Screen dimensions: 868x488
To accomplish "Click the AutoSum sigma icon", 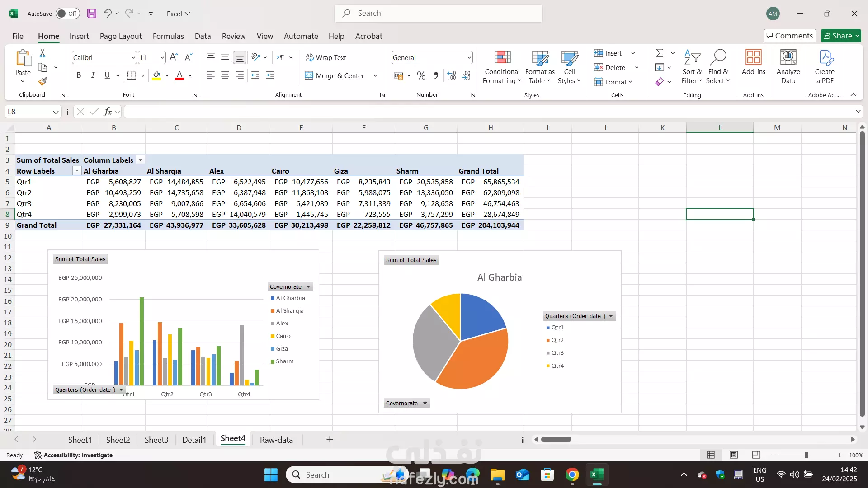I will [660, 53].
